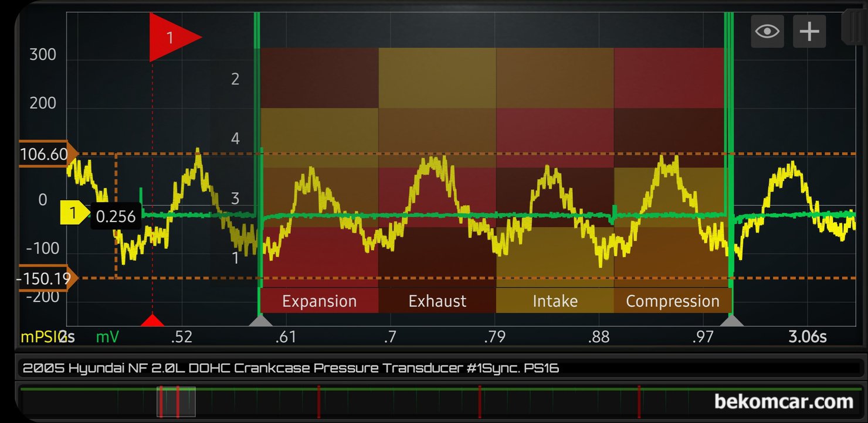
Task: Click the Exhaust stroke label
Action: pos(437,301)
